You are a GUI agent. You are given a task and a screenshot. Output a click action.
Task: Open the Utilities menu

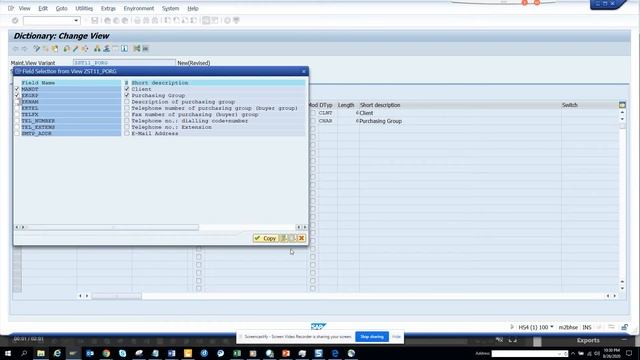(x=84, y=8)
